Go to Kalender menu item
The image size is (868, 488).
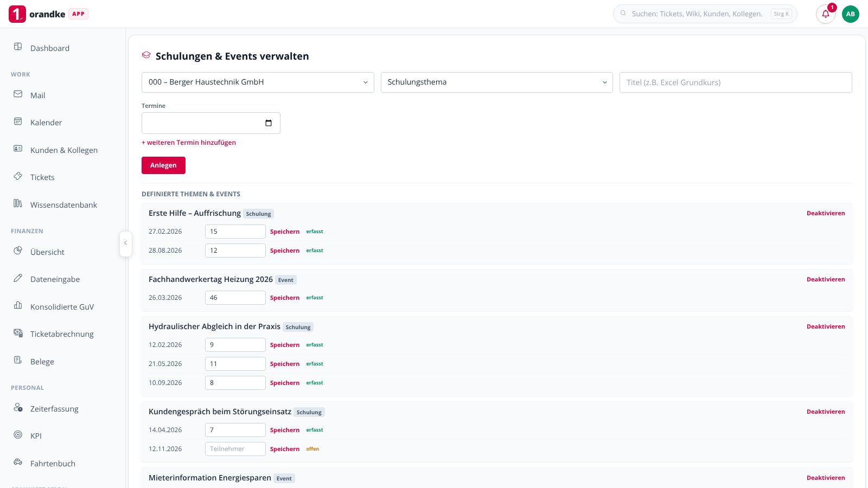tap(46, 123)
